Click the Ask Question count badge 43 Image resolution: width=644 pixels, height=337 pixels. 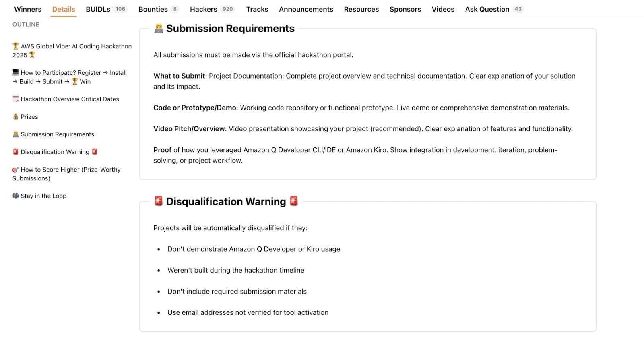click(x=518, y=9)
